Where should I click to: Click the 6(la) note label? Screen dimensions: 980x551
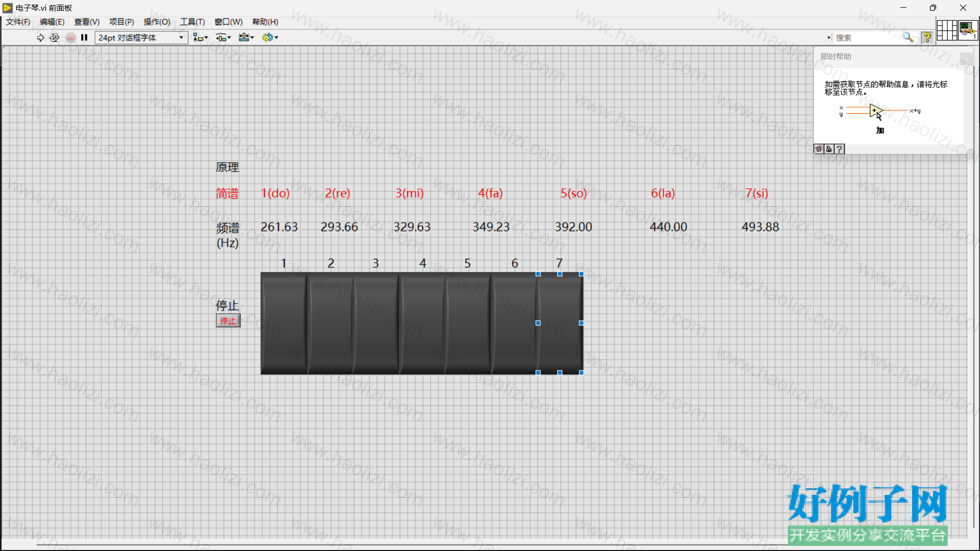point(663,193)
